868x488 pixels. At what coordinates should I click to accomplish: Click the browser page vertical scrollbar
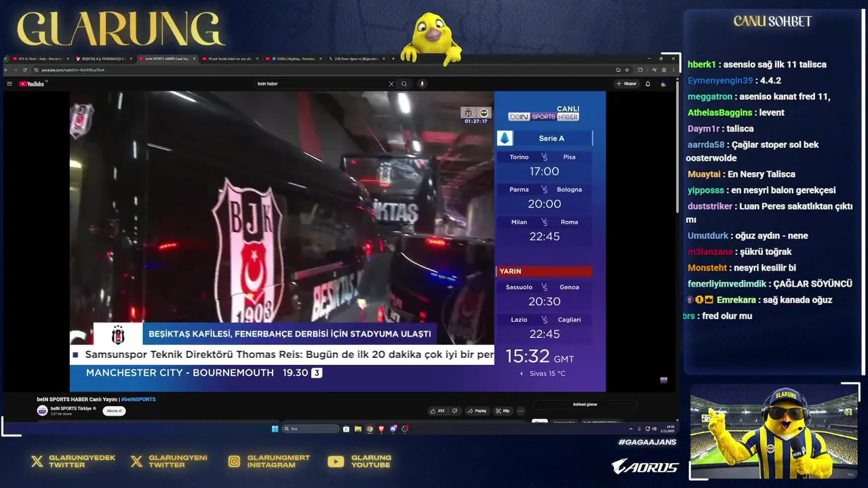click(677, 146)
